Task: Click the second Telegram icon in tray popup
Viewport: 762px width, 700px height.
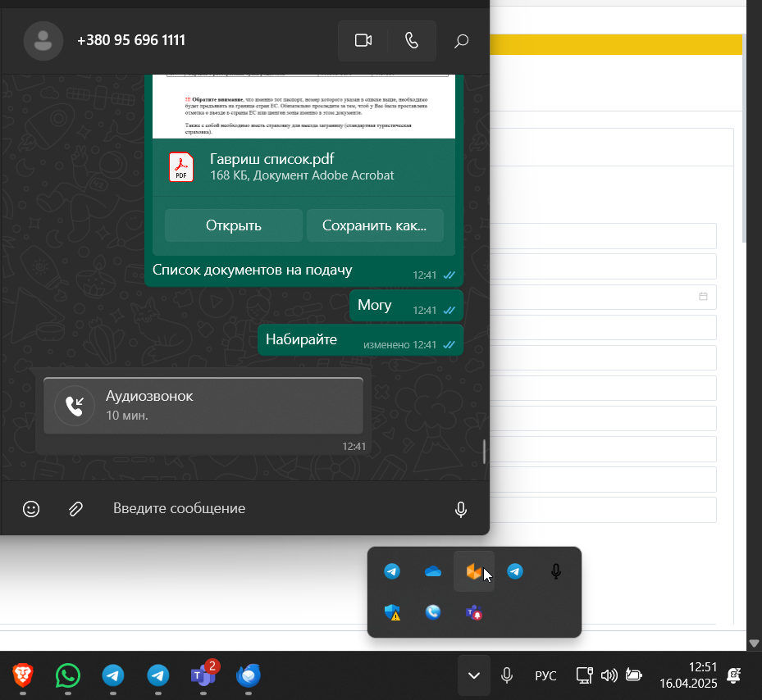Action: tap(515, 571)
